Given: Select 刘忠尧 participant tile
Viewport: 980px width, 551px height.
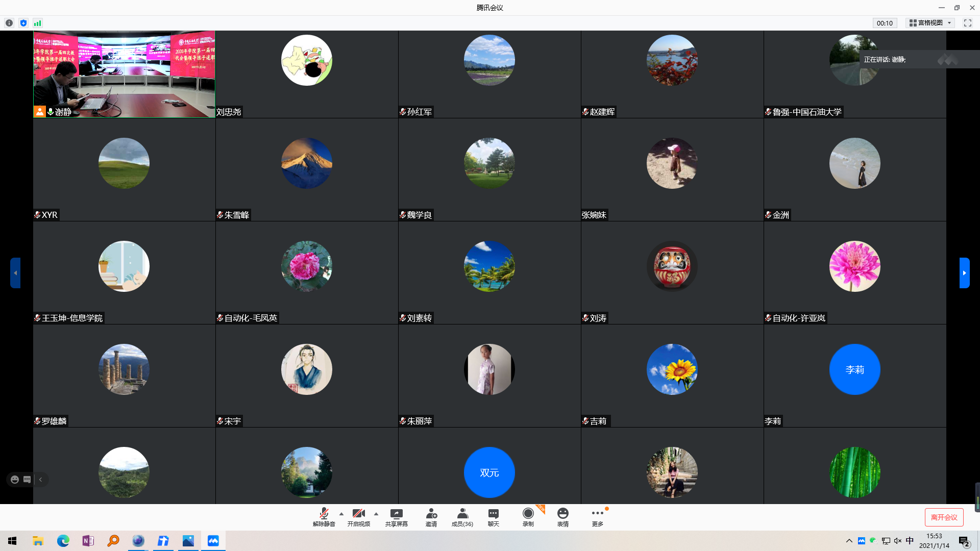Looking at the screenshot, I should click(x=307, y=74).
